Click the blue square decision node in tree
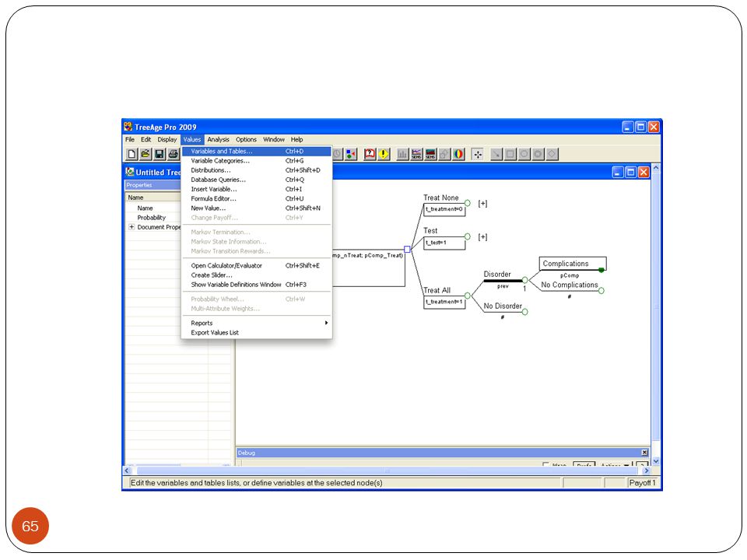747x560 pixels. click(x=407, y=249)
